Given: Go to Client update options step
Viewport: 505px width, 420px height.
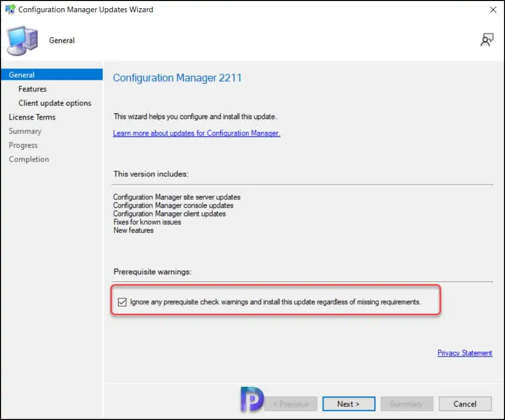Looking at the screenshot, I should click(55, 103).
